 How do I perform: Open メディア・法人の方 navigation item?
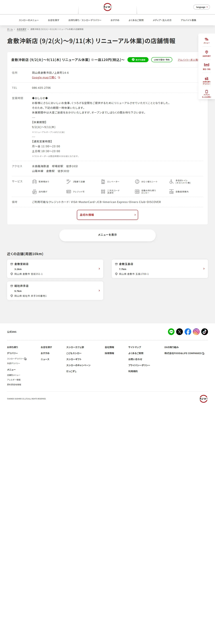[x=162, y=20]
